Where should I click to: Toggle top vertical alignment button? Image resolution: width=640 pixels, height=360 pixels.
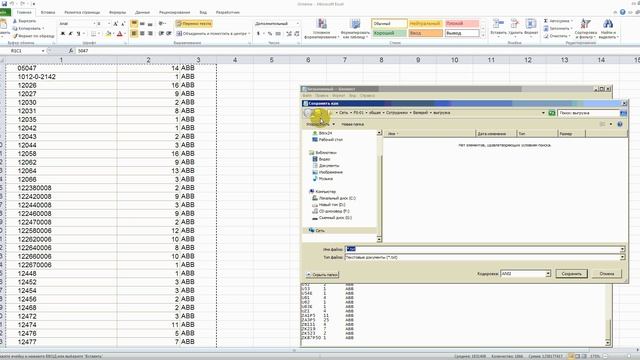134,24
